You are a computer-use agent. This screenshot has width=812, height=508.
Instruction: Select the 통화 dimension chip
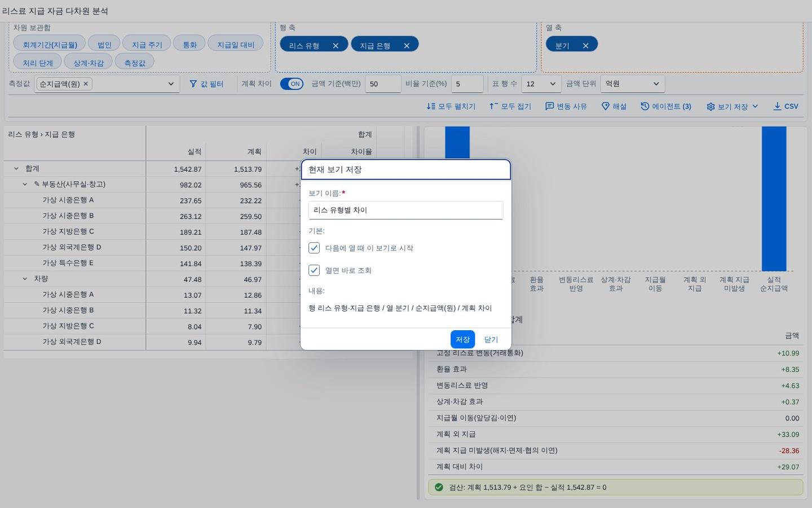click(x=189, y=45)
